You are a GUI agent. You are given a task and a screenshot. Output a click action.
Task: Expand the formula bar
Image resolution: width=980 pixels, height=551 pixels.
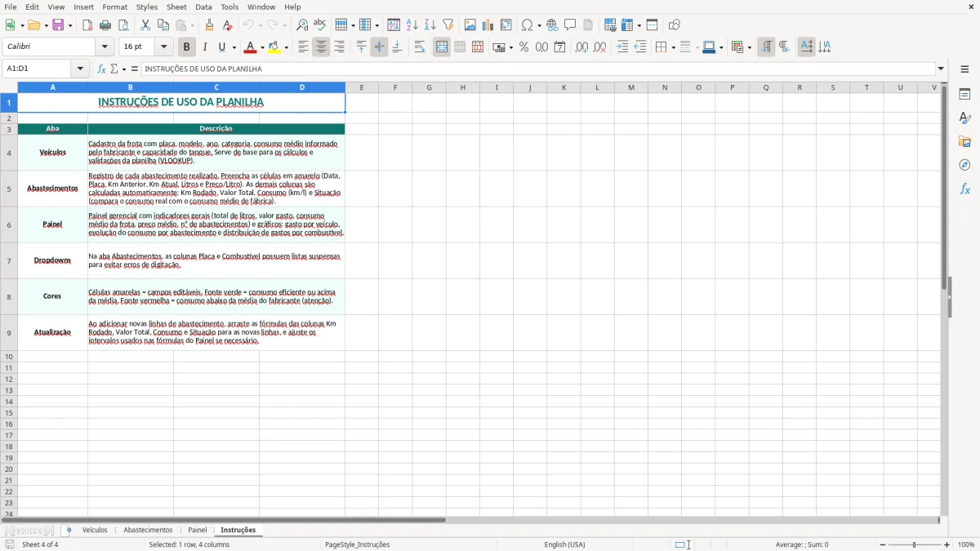pyautogui.click(x=941, y=69)
